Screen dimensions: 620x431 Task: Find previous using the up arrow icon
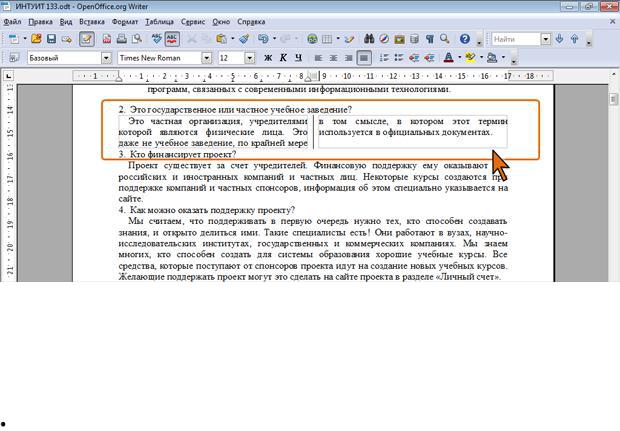point(575,39)
